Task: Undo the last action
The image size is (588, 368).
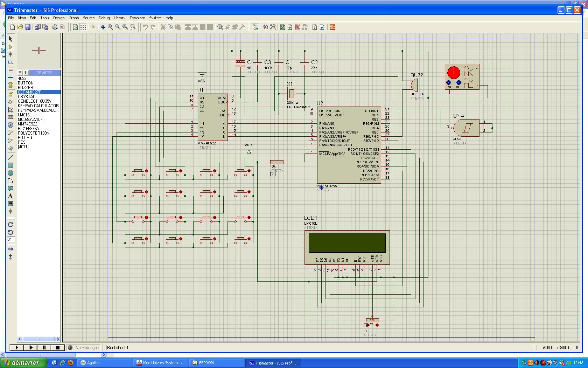Action: click(x=145, y=27)
